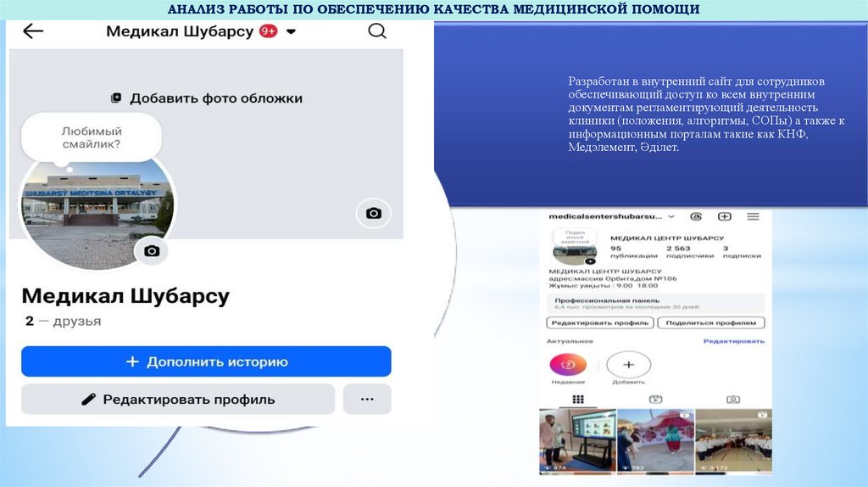Tap the create new post plus icon

[725, 216]
